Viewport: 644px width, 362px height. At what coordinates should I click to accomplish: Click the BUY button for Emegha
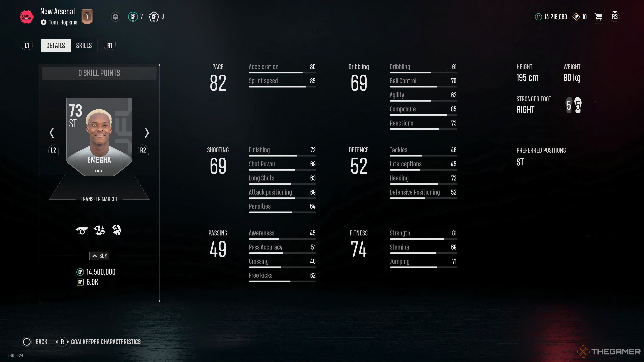click(x=99, y=255)
